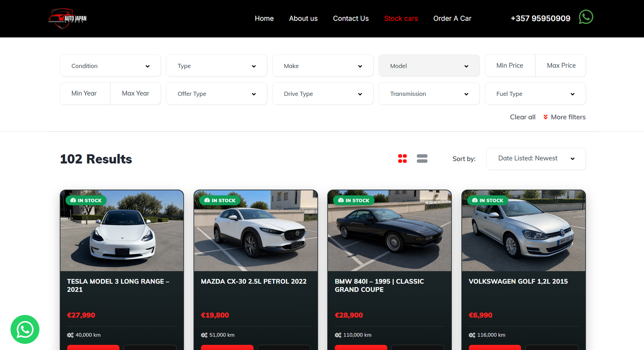The height and width of the screenshot is (350, 644).
Task: Focus the Min Price field
Action: tap(510, 66)
